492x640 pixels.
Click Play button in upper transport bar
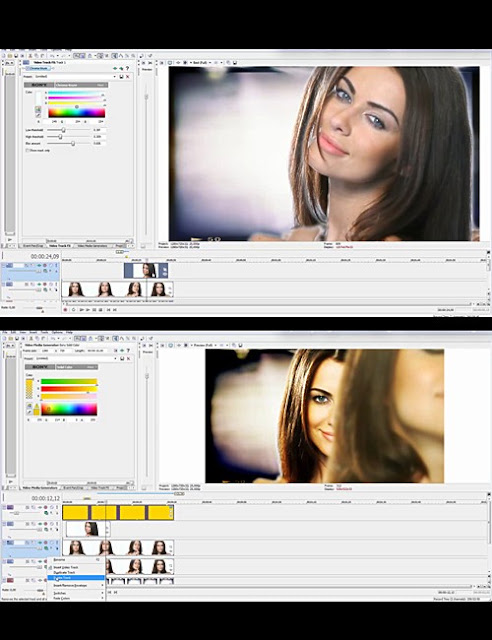[88, 310]
